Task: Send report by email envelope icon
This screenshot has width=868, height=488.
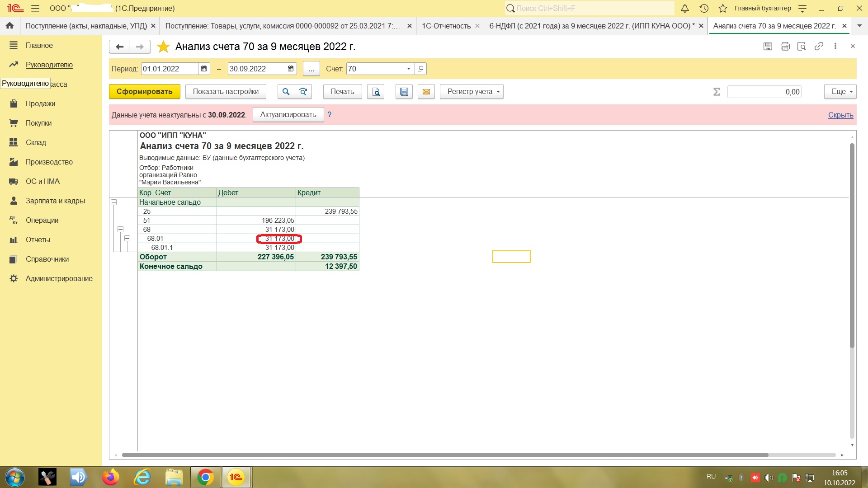Action: click(426, 92)
